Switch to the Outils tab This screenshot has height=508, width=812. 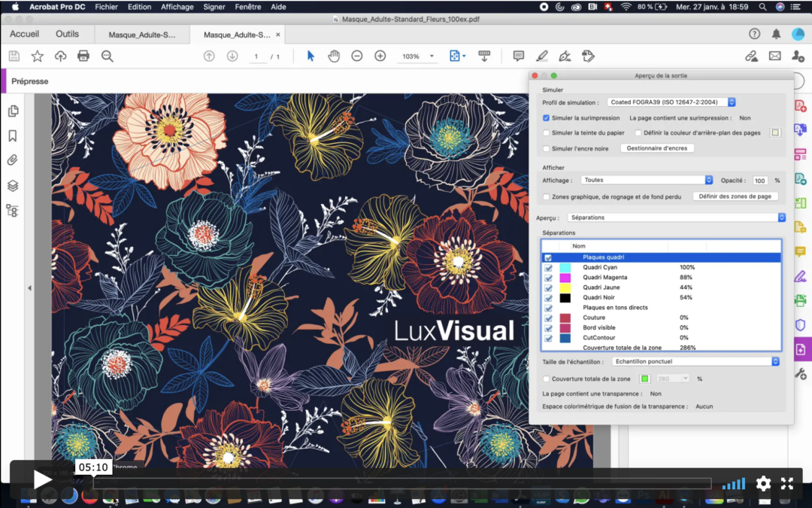pyautogui.click(x=67, y=35)
